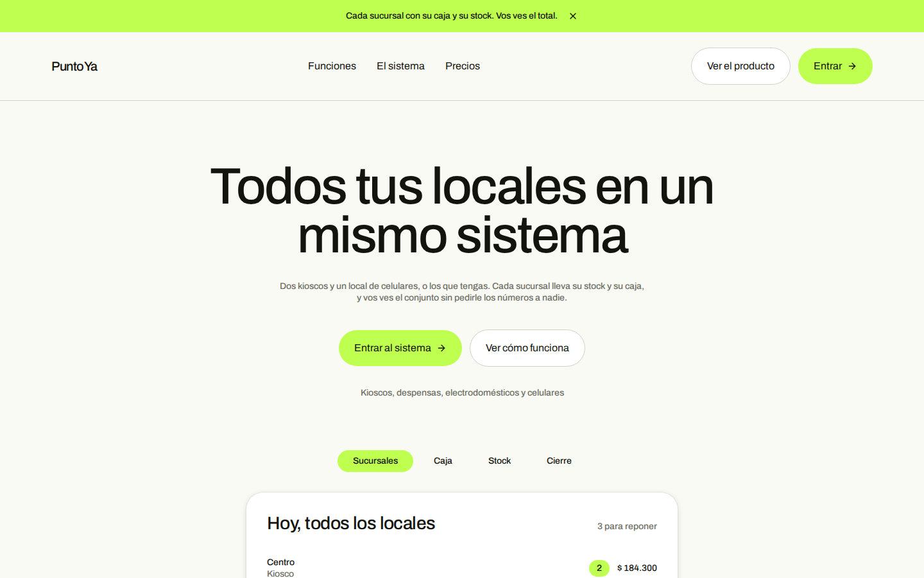The height and width of the screenshot is (578, 924).
Task: Click the green badge showing 2
Action: (599, 568)
